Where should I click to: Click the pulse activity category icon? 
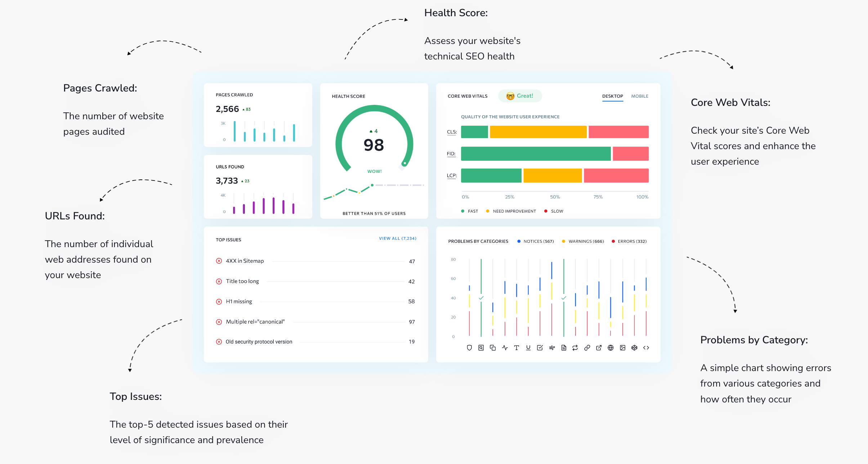[505, 348]
